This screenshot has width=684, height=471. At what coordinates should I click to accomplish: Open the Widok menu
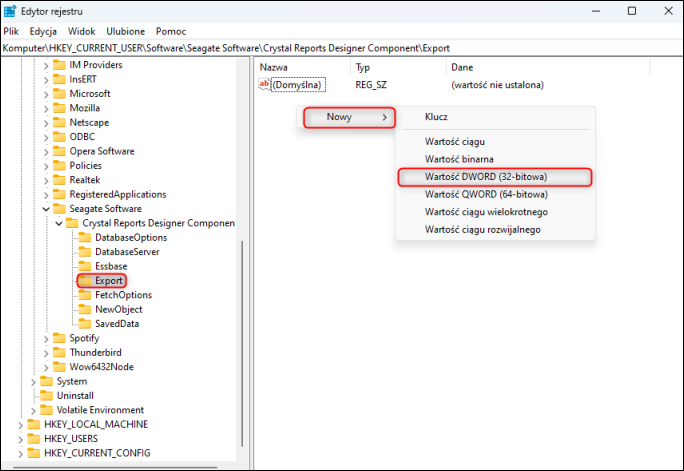(82, 31)
